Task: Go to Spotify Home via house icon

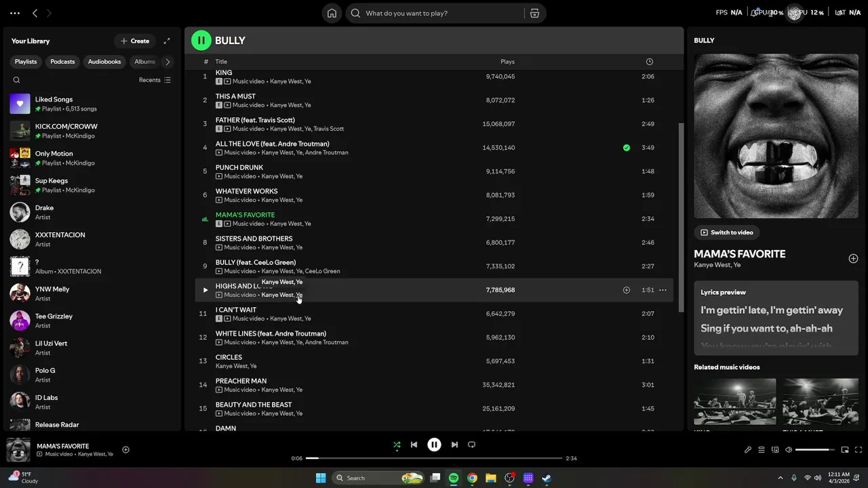Action: pyautogui.click(x=332, y=13)
